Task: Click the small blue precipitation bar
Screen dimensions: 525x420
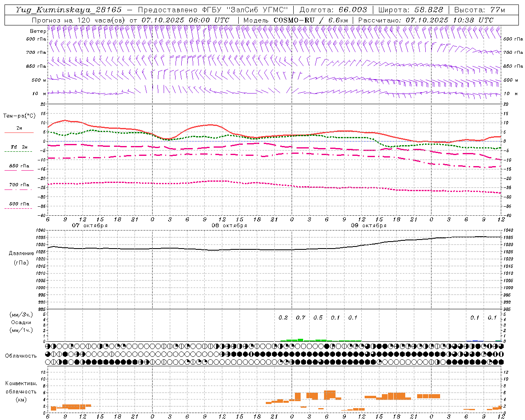Action: pos(475,340)
